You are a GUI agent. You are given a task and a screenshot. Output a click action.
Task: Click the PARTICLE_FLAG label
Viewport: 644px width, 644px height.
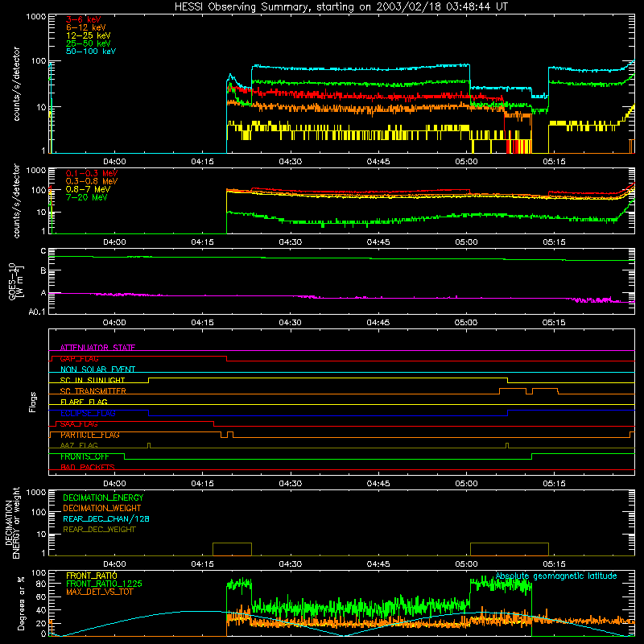pos(90,435)
